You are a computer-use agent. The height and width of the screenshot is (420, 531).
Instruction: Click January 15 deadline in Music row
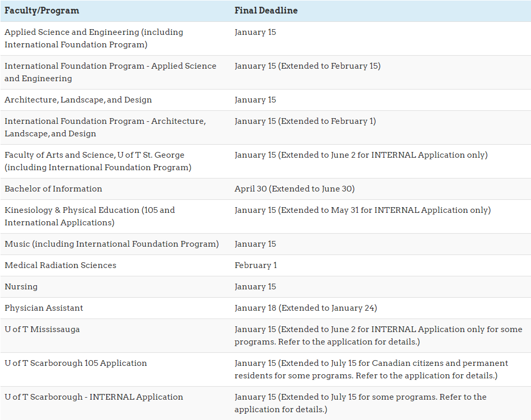click(x=255, y=244)
